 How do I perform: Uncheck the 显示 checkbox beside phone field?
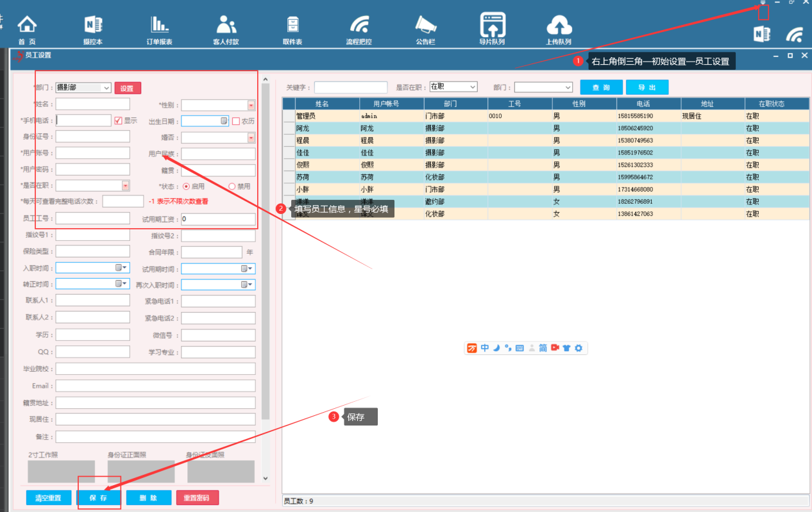[x=118, y=120]
